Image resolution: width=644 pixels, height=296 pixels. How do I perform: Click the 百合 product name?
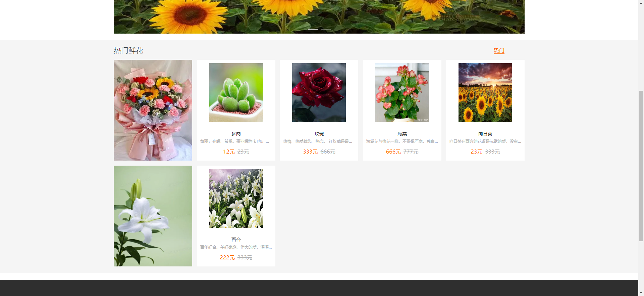(236, 240)
